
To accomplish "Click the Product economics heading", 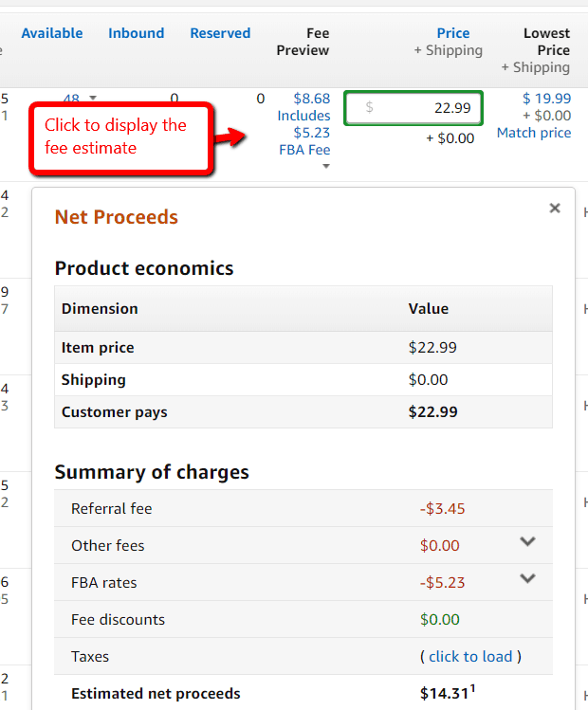I will coord(144,268).
